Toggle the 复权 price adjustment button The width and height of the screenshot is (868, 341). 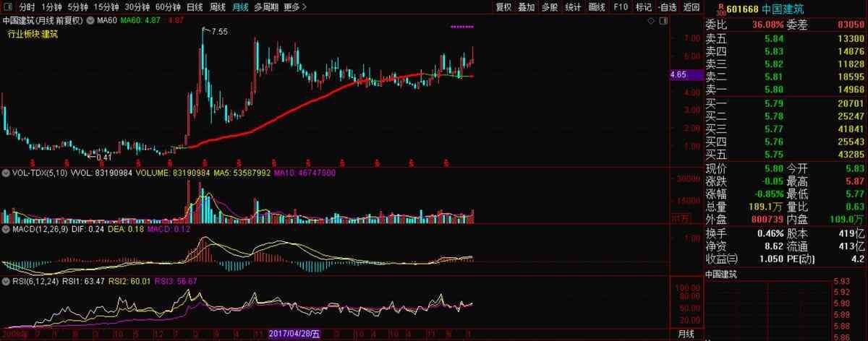(x=503, y=7)
